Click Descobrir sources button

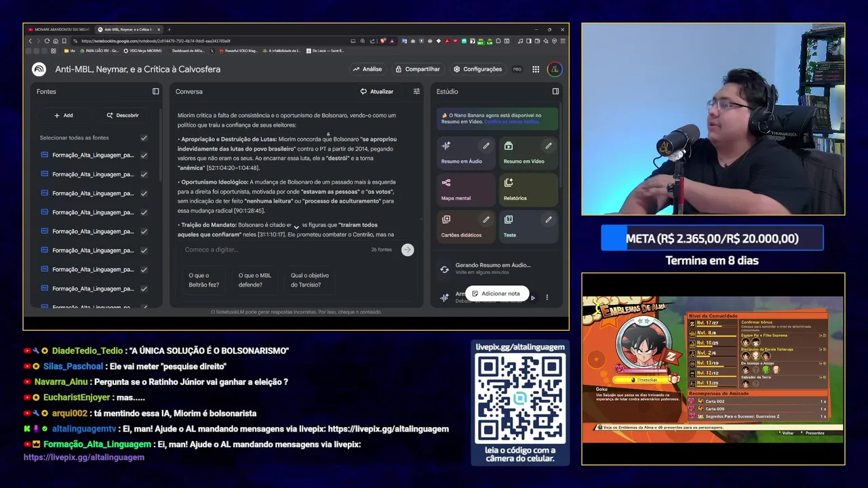123,115
